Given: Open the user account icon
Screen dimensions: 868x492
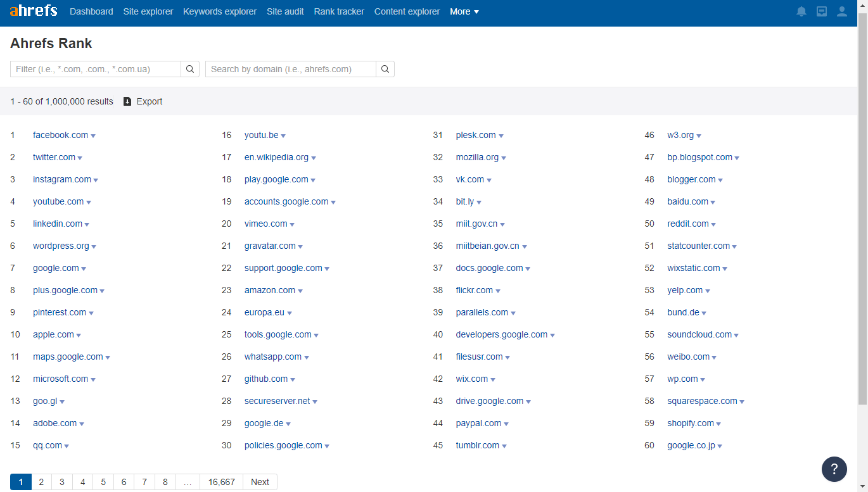Looking at the screenshot, I should point(842,11).
